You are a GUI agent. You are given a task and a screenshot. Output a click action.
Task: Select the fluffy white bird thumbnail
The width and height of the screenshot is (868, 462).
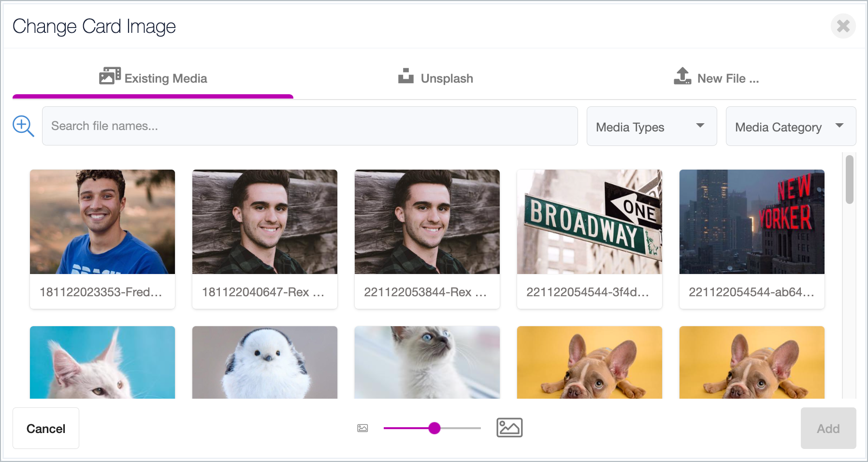265,362
